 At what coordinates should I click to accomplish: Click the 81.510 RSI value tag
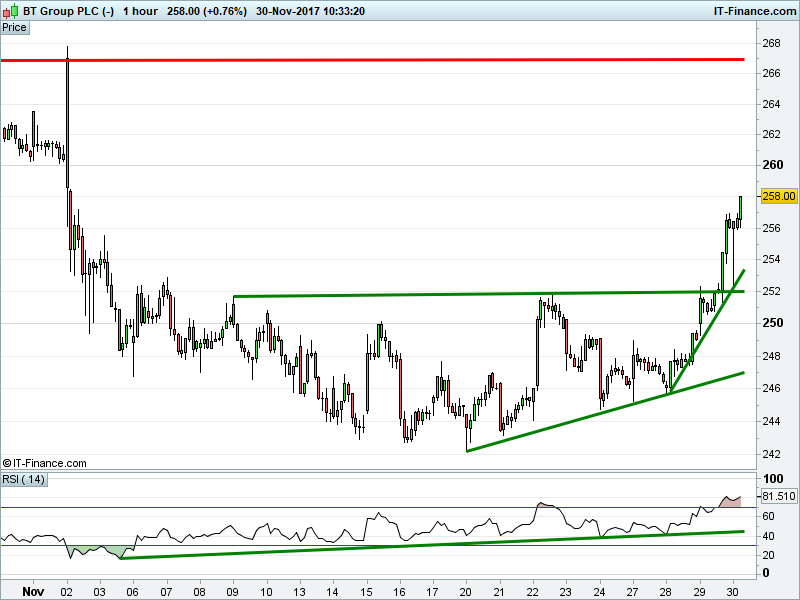pyautogui.click(x=779, y=496)
